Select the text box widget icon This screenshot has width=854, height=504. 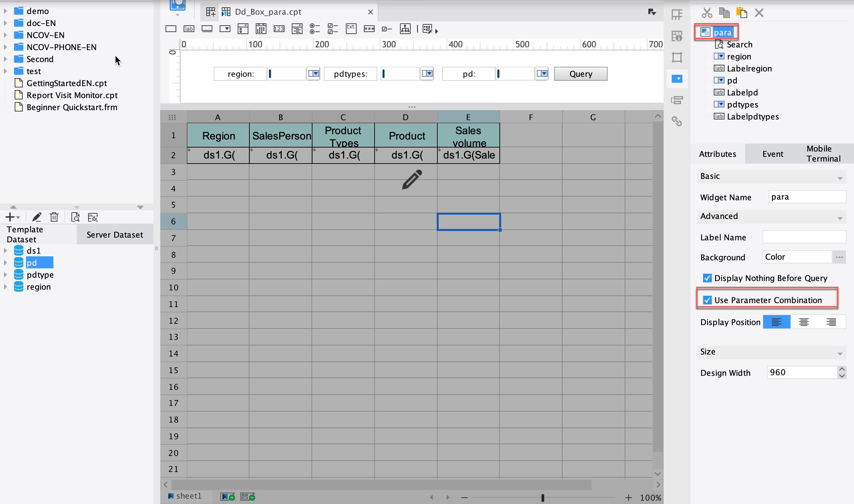pyautogui.click(x=171, y=29)
